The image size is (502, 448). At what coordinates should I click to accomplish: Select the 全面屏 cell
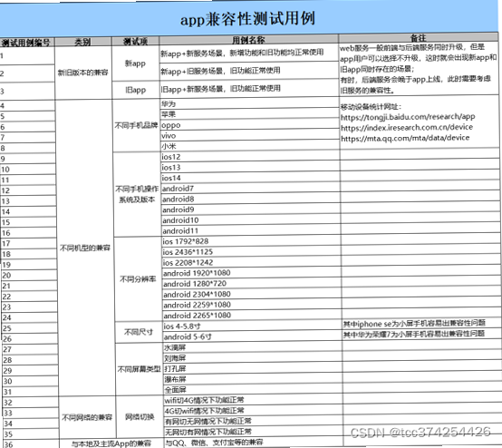(x=253, y=390)
